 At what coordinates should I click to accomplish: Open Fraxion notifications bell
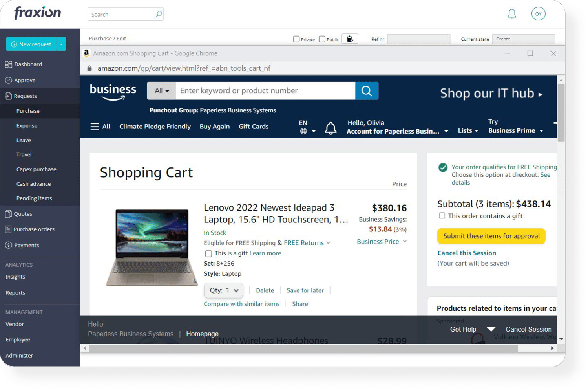point(511,14)
